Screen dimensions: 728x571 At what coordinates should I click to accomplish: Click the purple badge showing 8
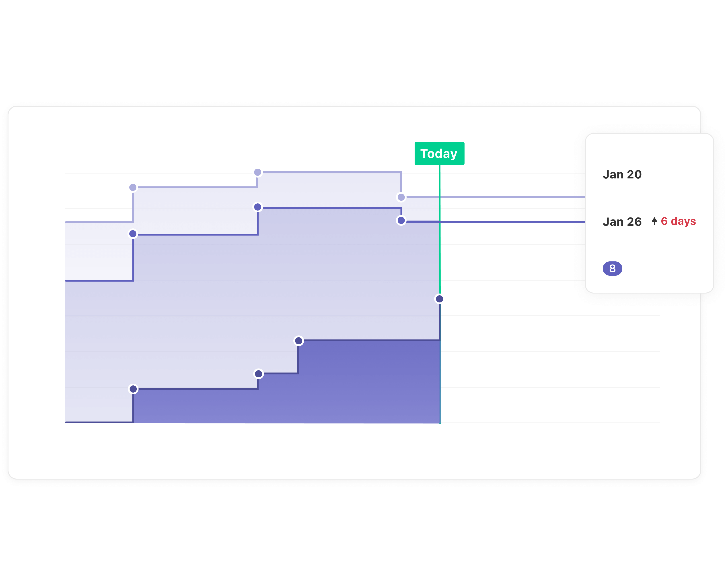coord(612,269)
